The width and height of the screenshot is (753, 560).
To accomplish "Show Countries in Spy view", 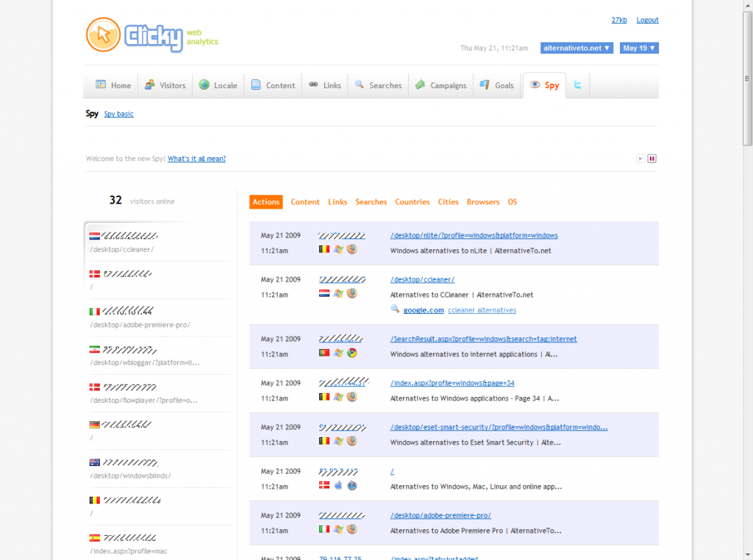I will [x=413, y=202].
